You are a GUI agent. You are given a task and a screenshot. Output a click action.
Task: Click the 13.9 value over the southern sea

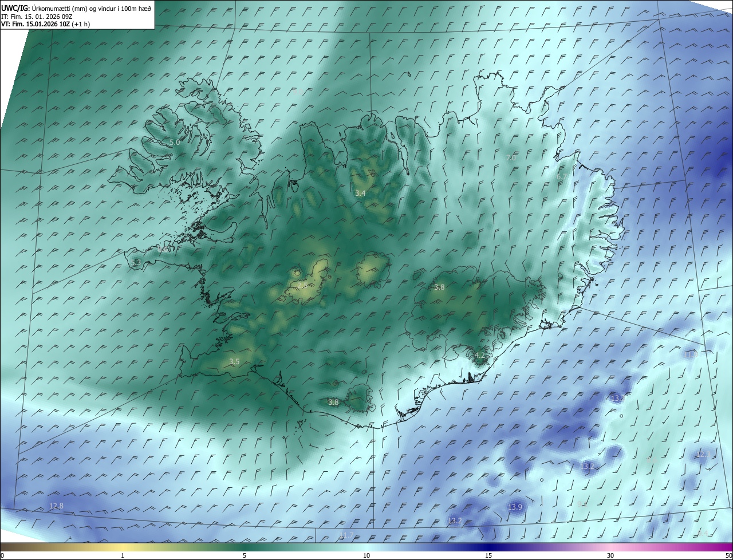point(515,507)
